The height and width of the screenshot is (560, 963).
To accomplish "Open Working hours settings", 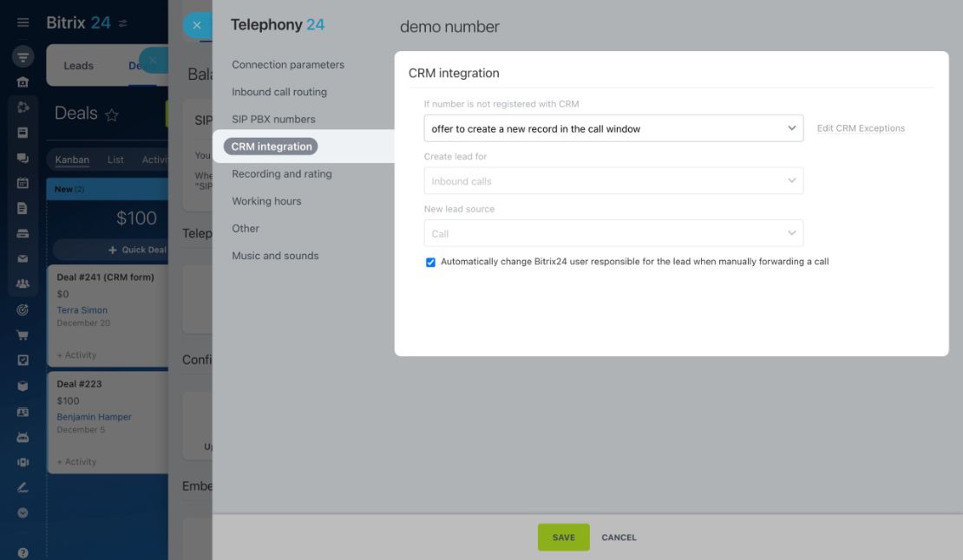I will tap(266, 201).
